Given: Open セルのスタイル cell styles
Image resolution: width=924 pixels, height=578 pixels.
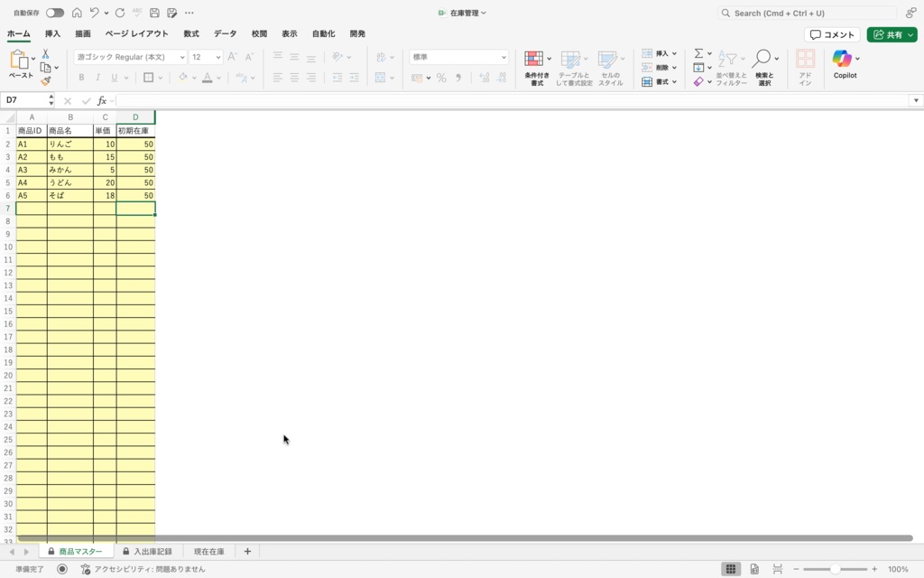Looking at the screenshot, I should pos(611,68).
